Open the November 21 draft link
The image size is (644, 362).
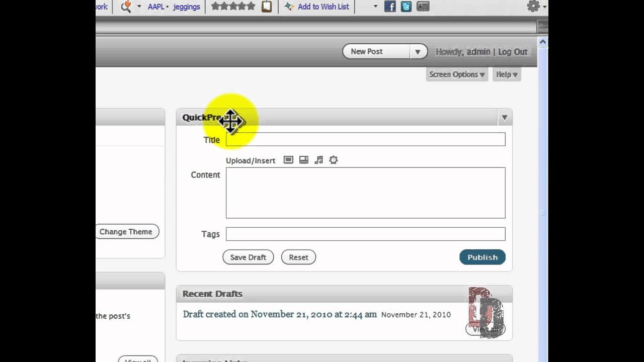(280, 314)
